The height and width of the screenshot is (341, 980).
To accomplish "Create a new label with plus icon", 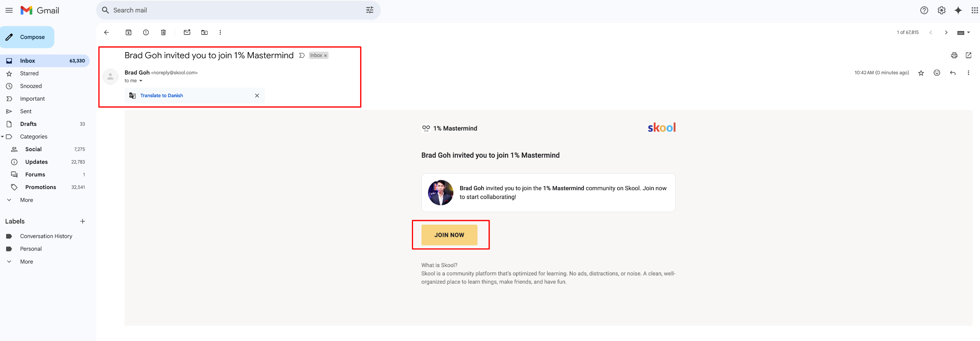I will click(x=83, y=221).
